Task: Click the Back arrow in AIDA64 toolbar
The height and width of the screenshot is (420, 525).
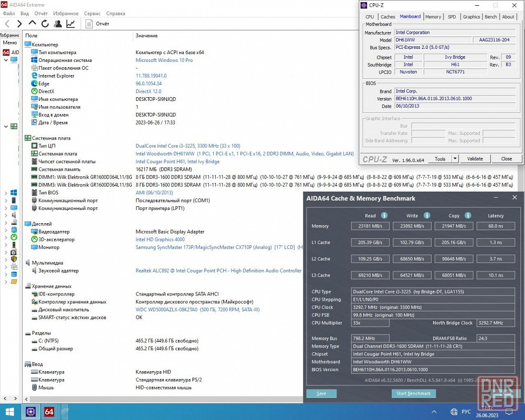Action: pos(7,24)
